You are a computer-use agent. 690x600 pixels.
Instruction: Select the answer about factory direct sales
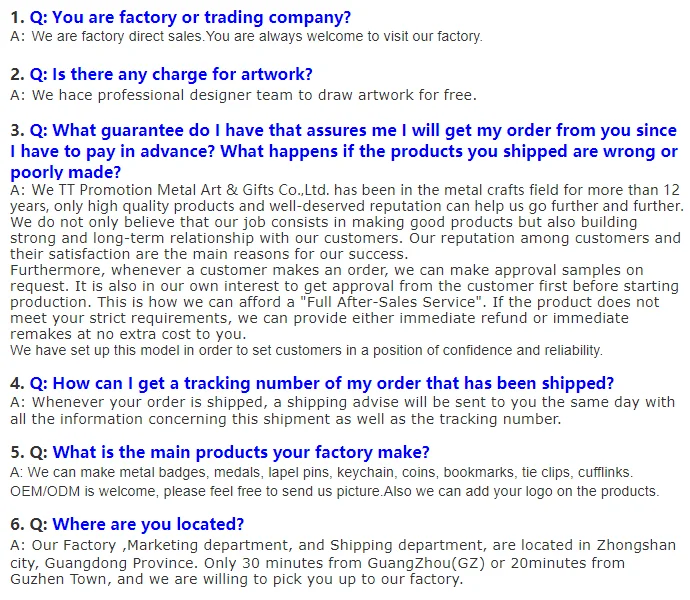256,36
